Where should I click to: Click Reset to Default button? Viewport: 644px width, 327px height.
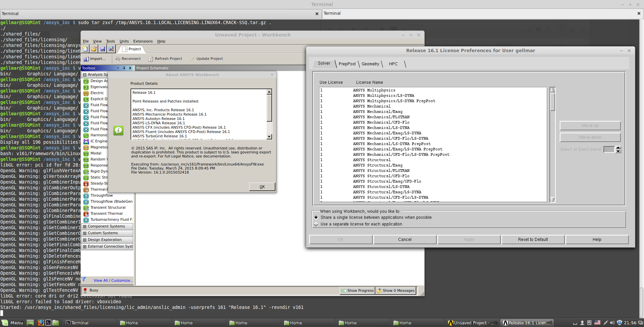coord(533,240)
